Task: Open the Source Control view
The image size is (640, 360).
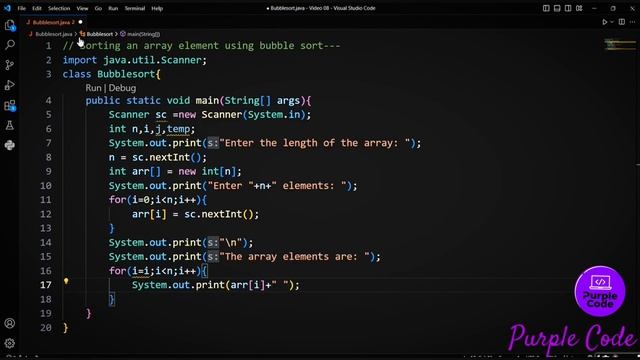Action: (x=10, y=65)
